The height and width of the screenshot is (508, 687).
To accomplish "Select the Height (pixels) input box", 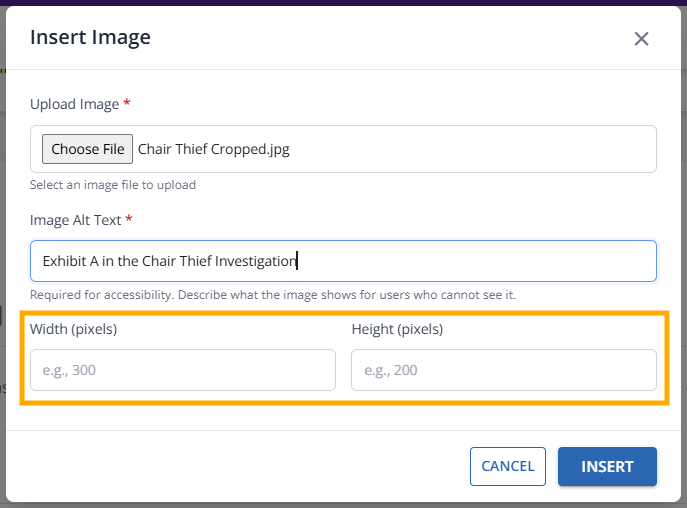I will coord(504,370).
